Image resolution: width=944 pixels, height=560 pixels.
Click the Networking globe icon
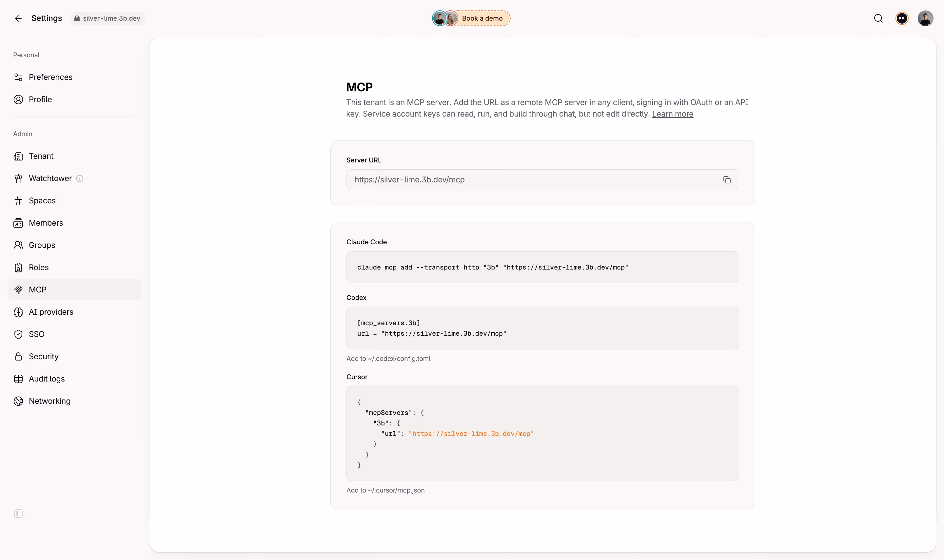click(18, 401)
